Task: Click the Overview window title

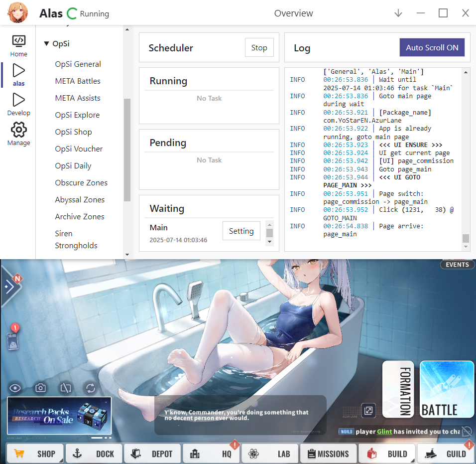Action: tap(293, 13)
